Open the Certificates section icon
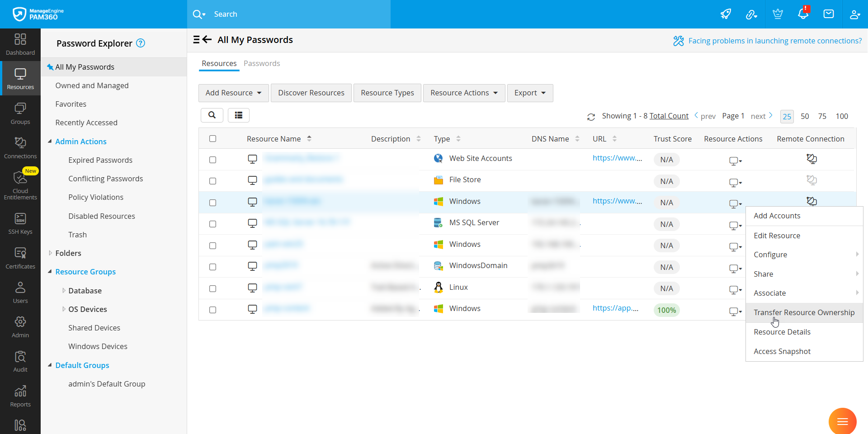The width and height of the screenshot is (868, 434). [20, 258]
